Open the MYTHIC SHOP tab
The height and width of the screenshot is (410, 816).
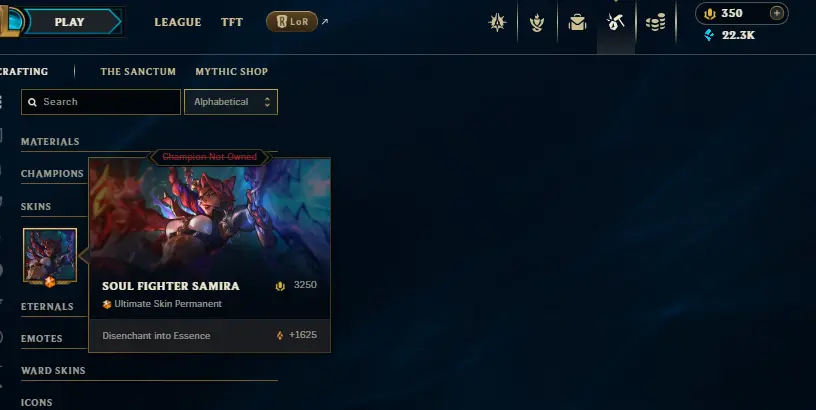(232, 72)
